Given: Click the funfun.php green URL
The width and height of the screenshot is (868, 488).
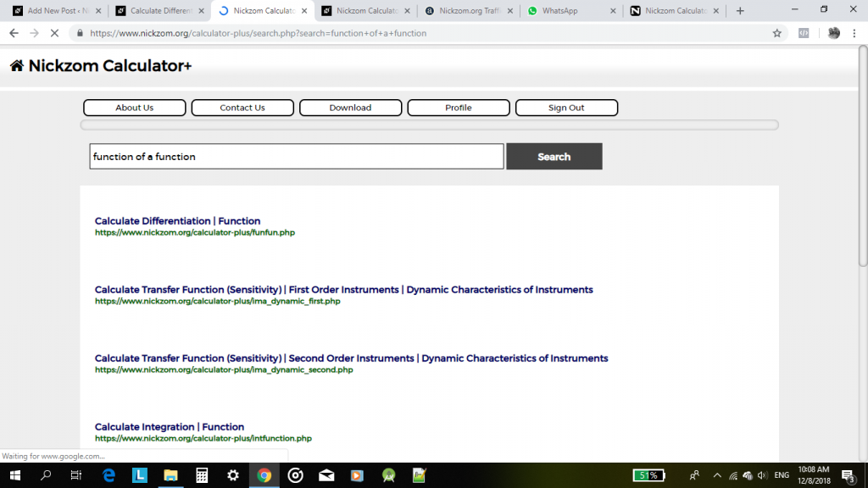Looking at the screenshot, I should tap(195, 232).
